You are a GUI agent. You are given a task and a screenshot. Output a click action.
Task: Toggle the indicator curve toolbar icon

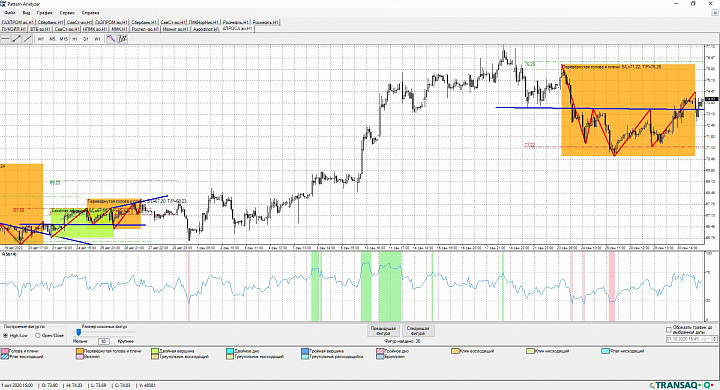coord(111,39)
